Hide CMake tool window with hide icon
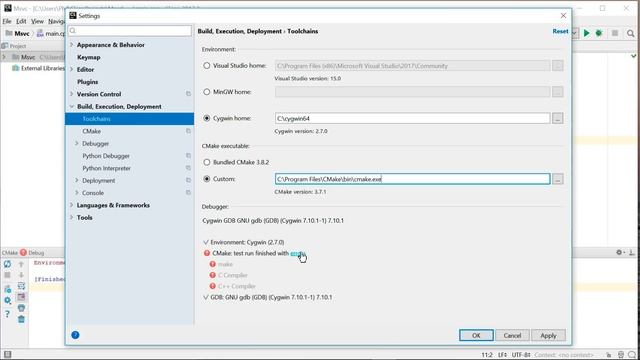This screenshot has width=640, height=360. pos(631,253)
